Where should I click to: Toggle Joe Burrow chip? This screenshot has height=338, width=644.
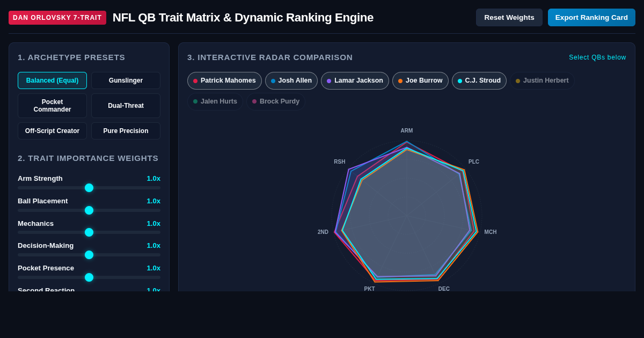click(420, 80)
